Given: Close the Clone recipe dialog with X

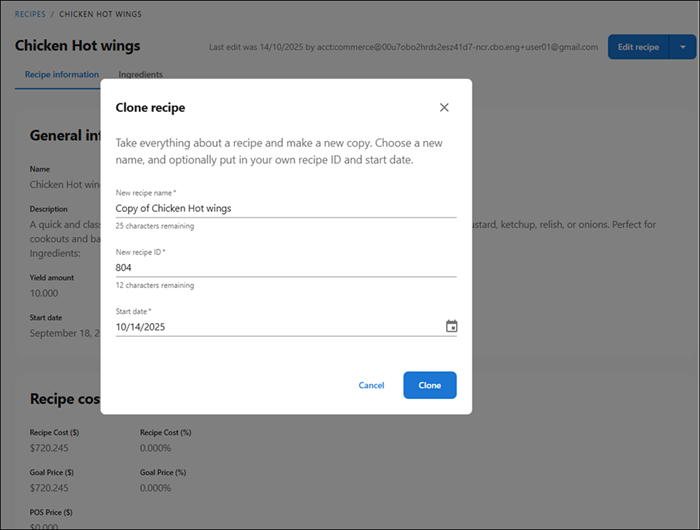Looking at the screenshot, I should point(444,107).
